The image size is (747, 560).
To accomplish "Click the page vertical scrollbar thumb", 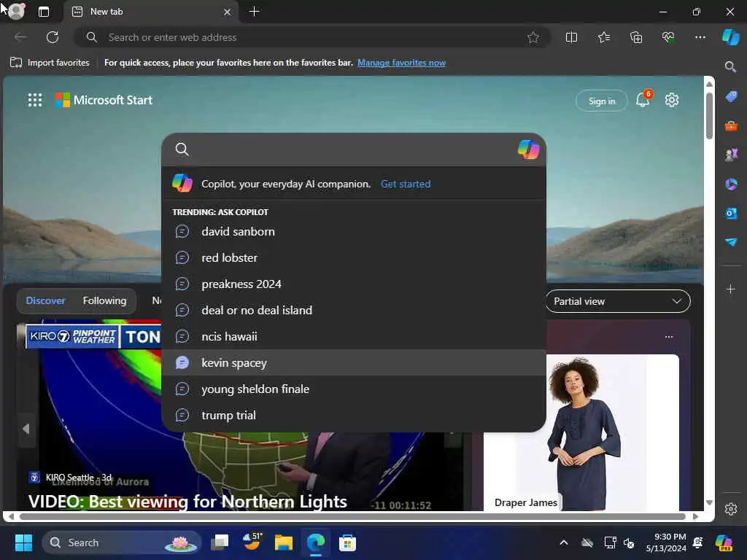I will pyautogui.click(x=709, y=116).
